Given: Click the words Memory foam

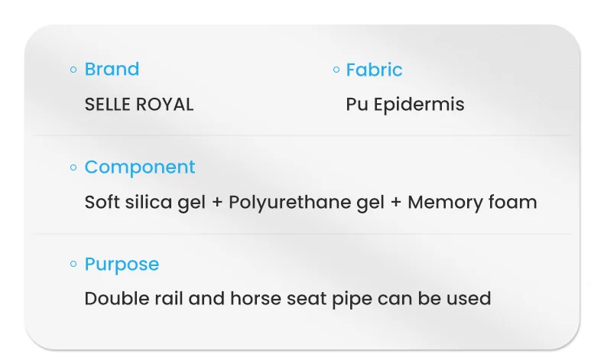Looking at the screenshot, I should (x=472, y=202).
